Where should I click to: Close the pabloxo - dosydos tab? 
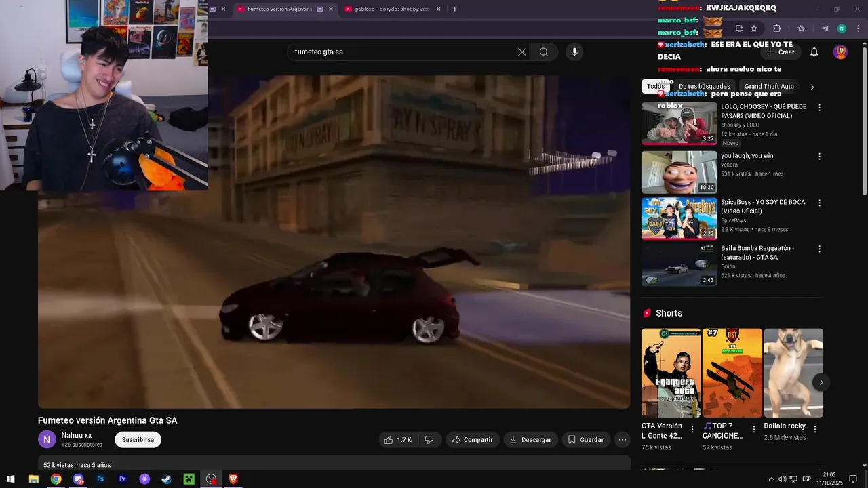[438, 9]
